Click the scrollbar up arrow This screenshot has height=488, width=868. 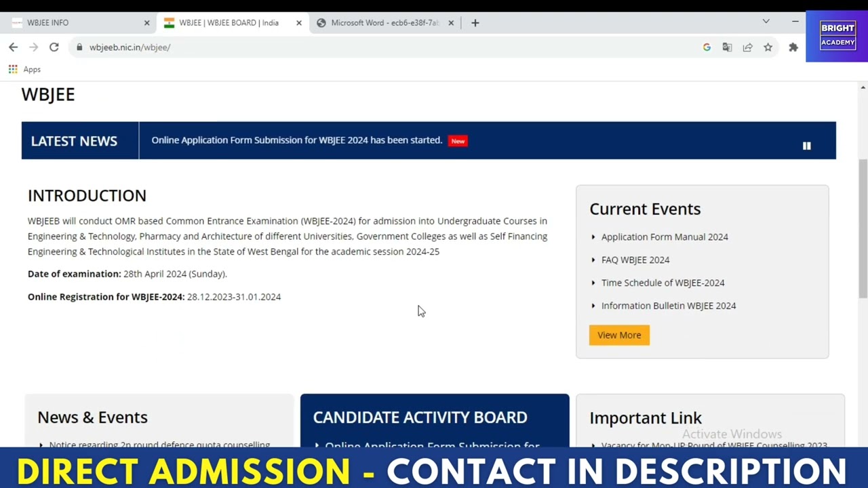[x=863, y=87]
